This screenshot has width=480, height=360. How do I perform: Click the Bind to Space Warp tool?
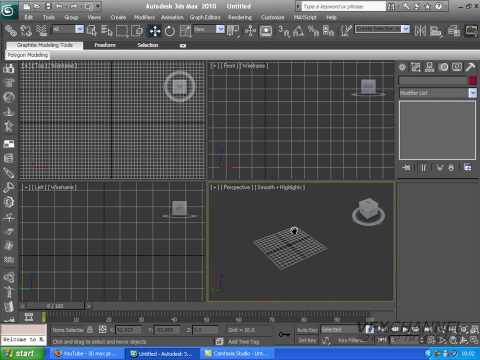coord(41,31)
